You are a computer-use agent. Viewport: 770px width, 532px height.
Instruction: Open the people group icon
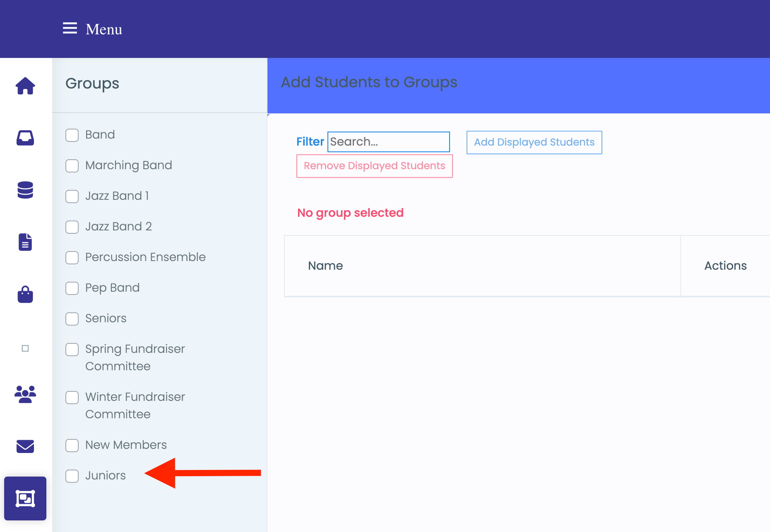point(25,394)
